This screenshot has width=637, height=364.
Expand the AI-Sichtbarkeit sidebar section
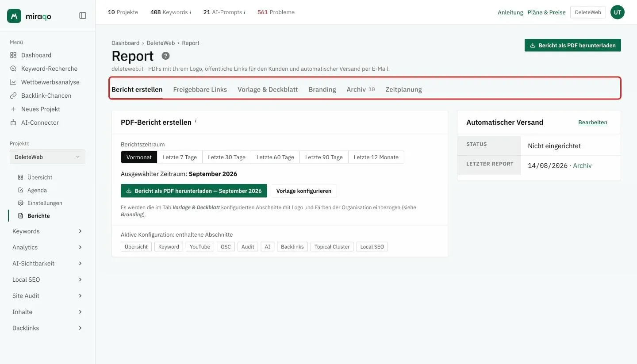(x=47, y=264)
